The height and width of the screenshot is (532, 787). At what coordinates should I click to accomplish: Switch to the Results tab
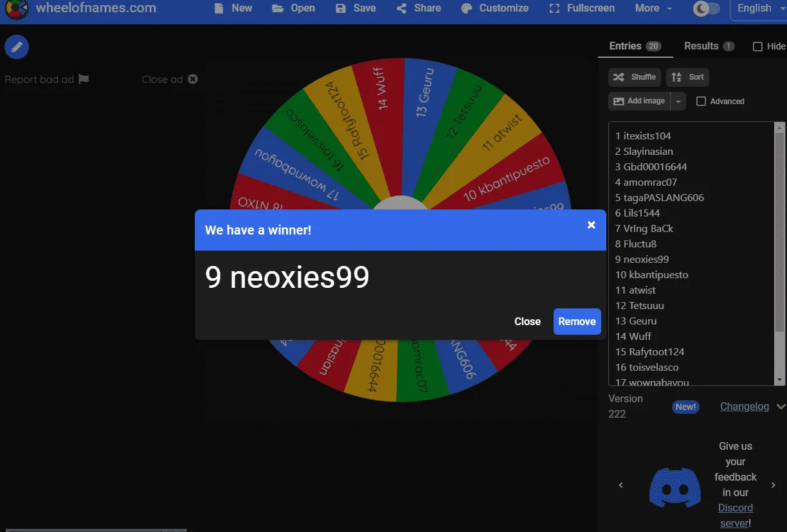[x=709, y=46]
